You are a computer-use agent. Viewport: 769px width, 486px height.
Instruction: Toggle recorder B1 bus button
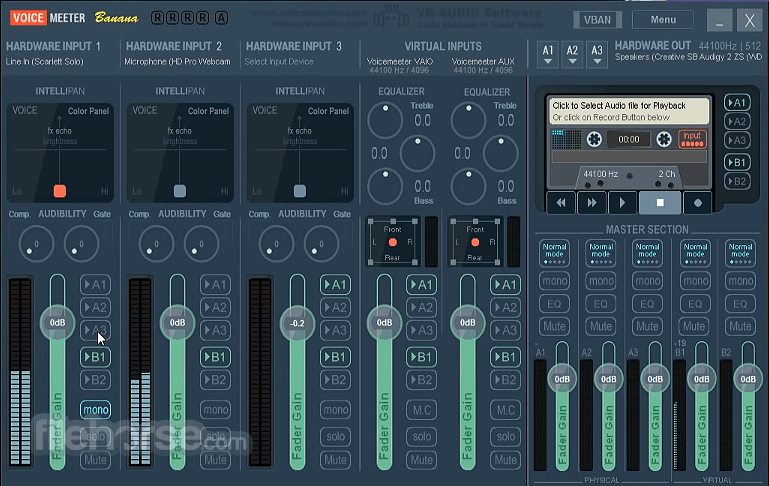pyautogui.click(x=737, y=162)
